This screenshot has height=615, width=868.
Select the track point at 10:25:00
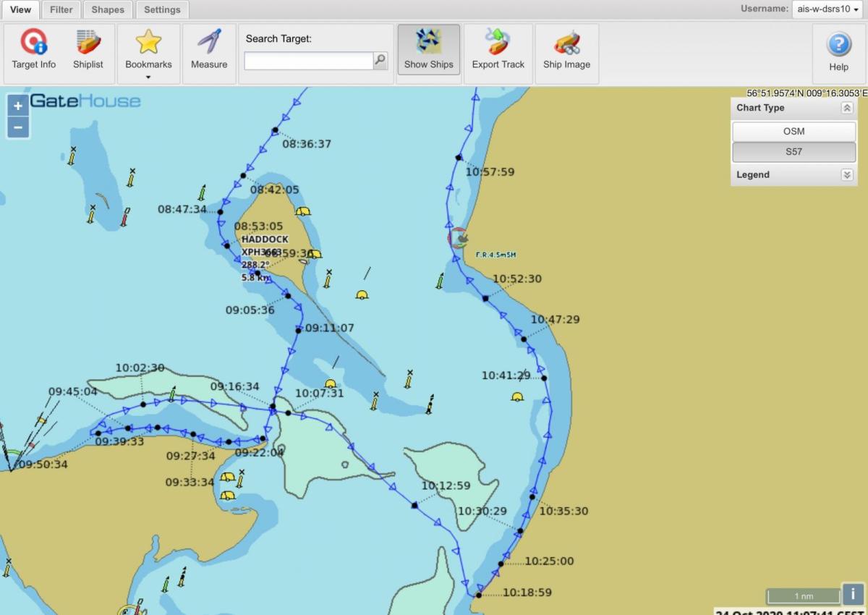pyautogui.click(x=501, y=564)
